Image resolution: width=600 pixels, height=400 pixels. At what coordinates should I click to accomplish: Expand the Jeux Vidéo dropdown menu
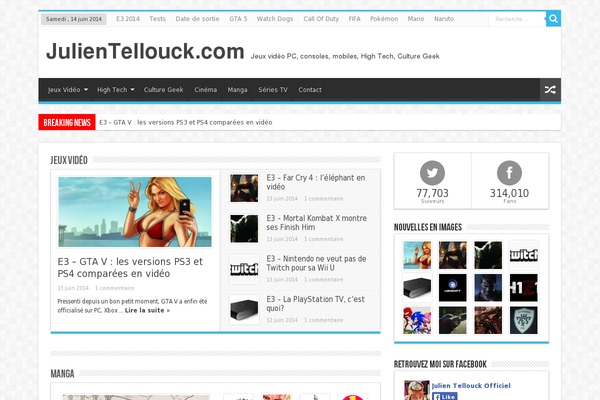click(68, 90)
